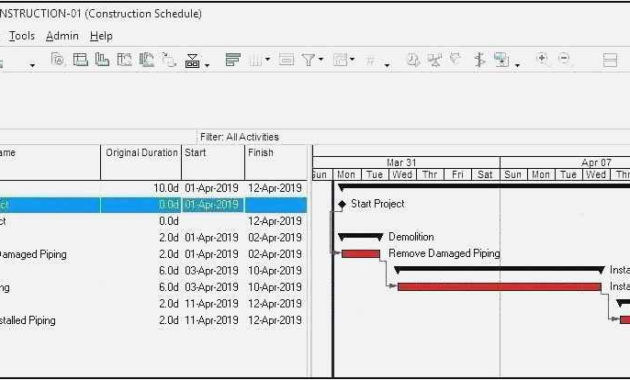Open the Bars formatting icon
This screenshot has height=380, width=630.
click(233, 60)
